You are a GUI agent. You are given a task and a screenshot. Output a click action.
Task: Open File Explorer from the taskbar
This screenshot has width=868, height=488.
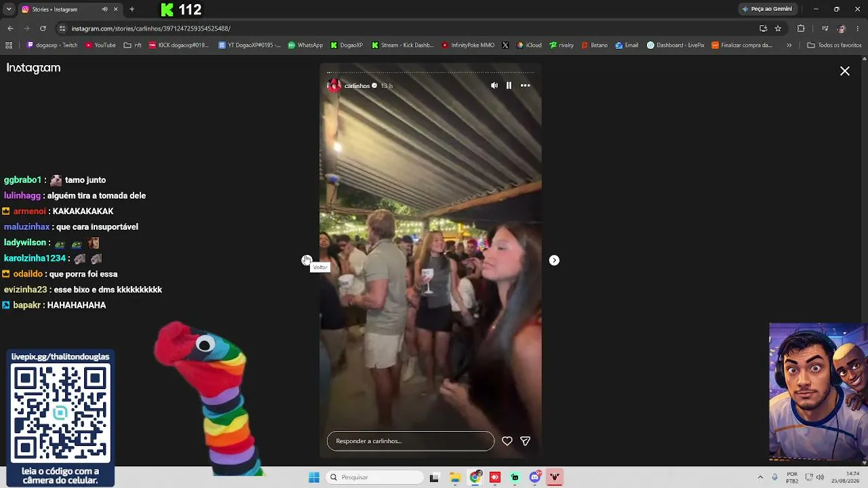pyautogui.click(x=454, y=477)
